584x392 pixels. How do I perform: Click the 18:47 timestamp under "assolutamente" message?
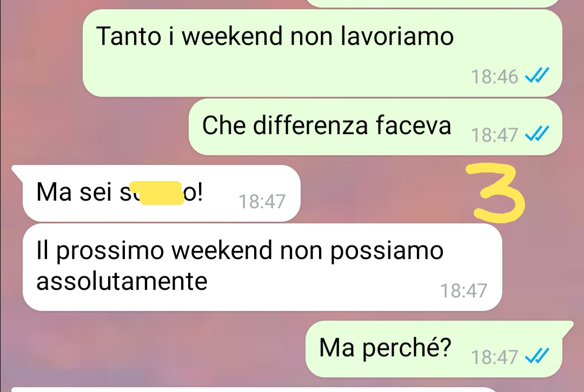point(464,290)
